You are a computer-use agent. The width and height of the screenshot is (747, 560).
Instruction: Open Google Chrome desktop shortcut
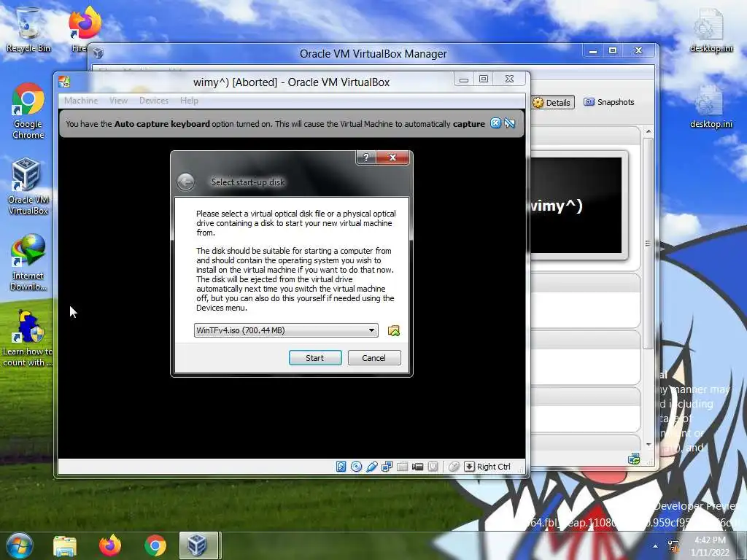28,111
